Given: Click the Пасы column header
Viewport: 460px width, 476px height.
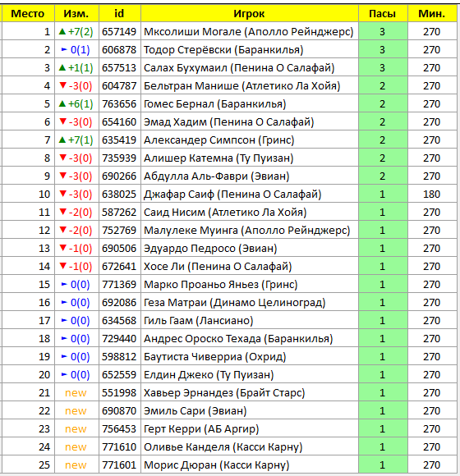Looking at the screenshot, I should pos(383,14).
